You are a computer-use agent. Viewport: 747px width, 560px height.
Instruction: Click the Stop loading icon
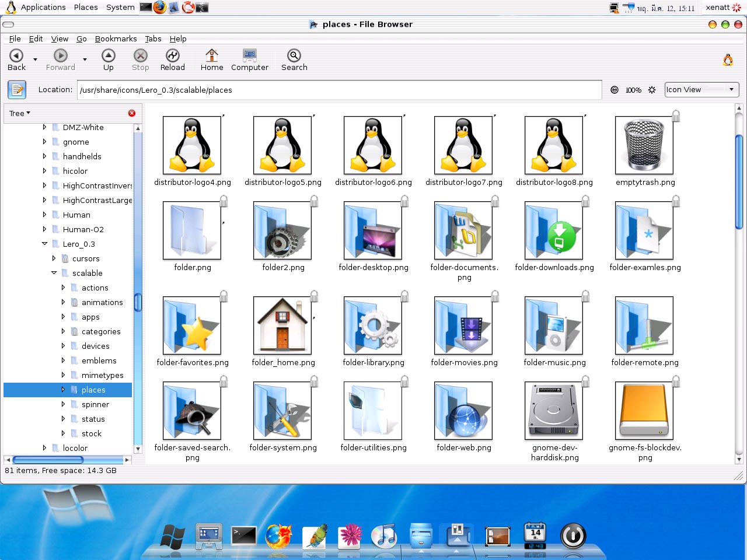[140, 55]
